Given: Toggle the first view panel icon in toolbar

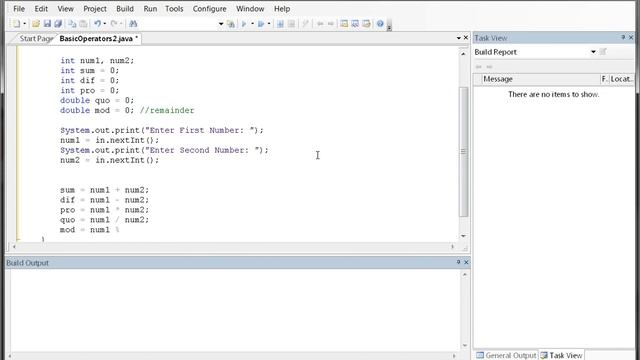Looking at the screenshot, I should click(x=344, y=24).
